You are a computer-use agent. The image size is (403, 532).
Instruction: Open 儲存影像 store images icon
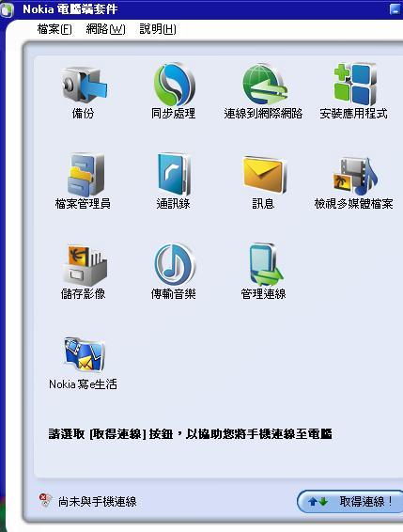click(85, 265)
